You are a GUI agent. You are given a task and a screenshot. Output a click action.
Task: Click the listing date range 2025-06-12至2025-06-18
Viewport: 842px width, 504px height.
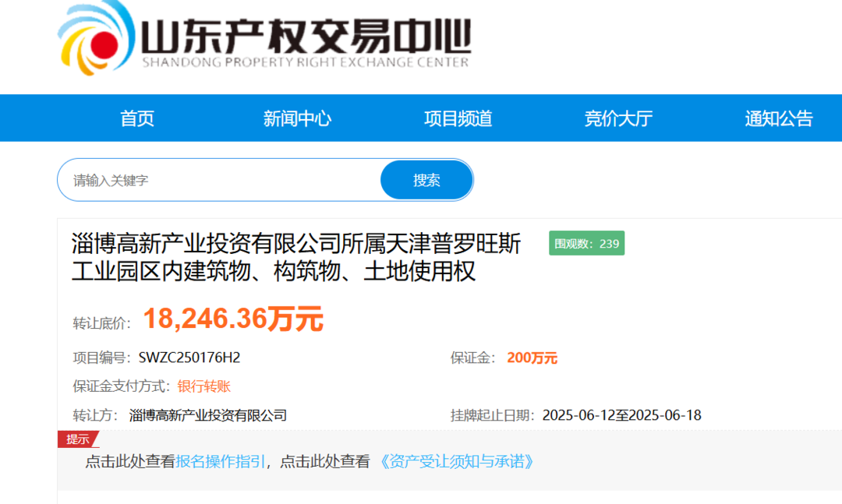621,415
